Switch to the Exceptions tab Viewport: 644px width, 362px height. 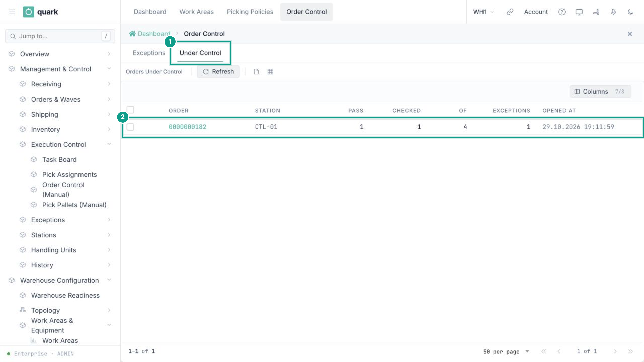149,53
